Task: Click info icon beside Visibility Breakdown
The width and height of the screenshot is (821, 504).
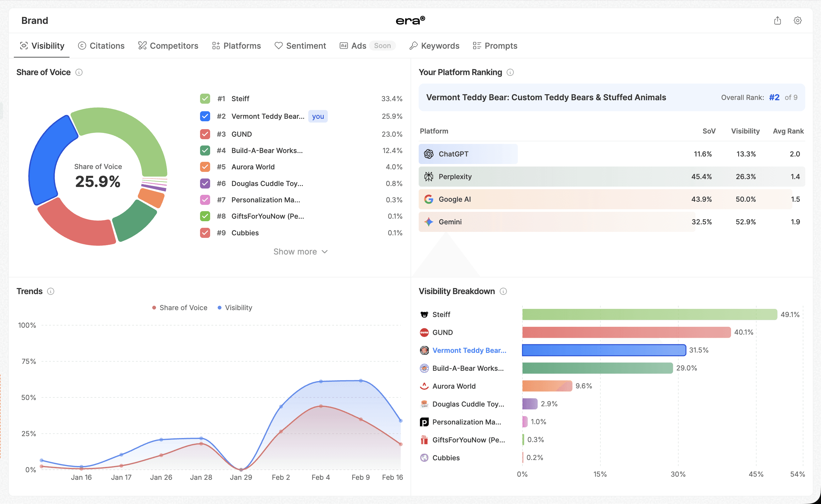Action: point(503,291)
